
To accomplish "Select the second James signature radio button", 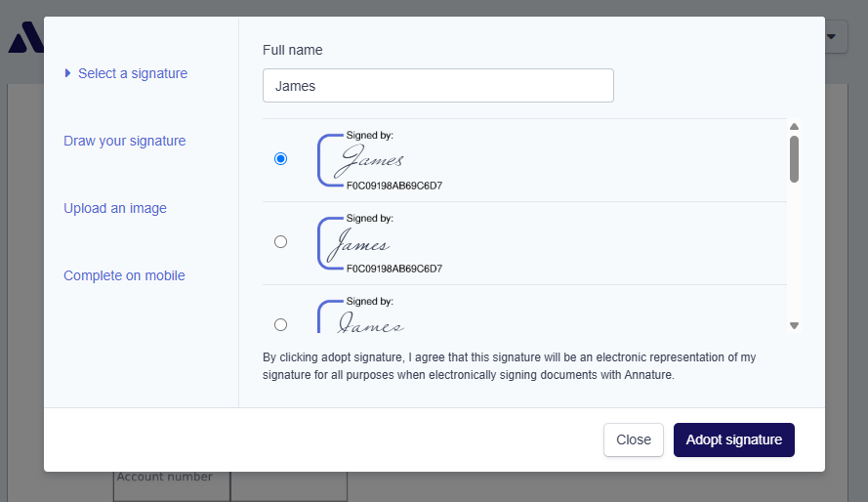I will point(280,242).
